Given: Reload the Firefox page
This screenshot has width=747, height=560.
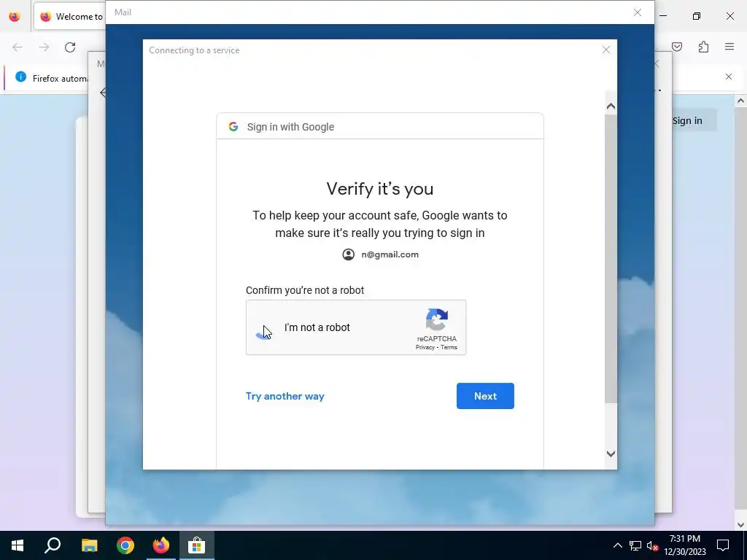Looking at the screenshot, I should coord(70,47).
